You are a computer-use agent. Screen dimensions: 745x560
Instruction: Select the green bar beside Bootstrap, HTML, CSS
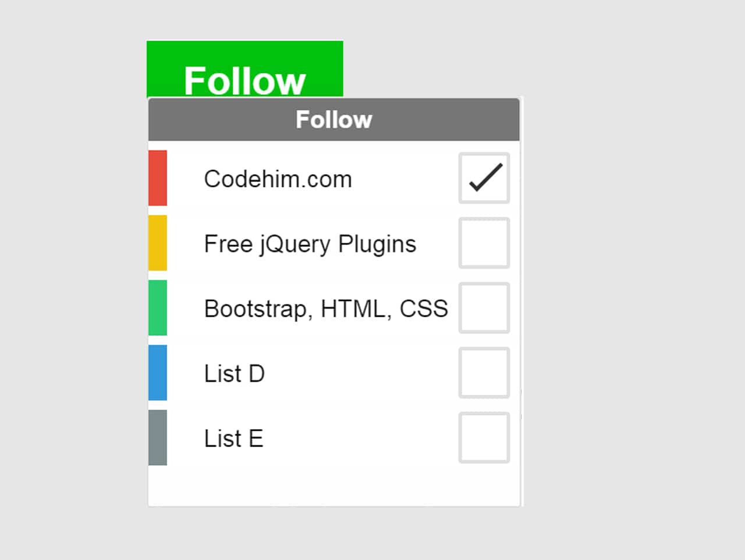pos(158,308)
